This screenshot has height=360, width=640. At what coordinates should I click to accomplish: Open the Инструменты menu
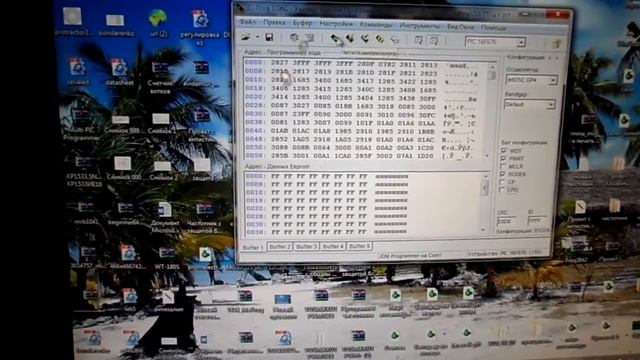point(419,26)
